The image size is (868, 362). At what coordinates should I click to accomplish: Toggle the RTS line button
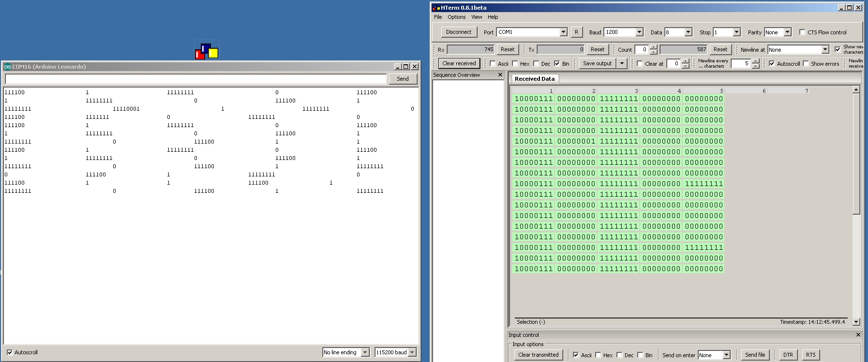tap(811, 355)
